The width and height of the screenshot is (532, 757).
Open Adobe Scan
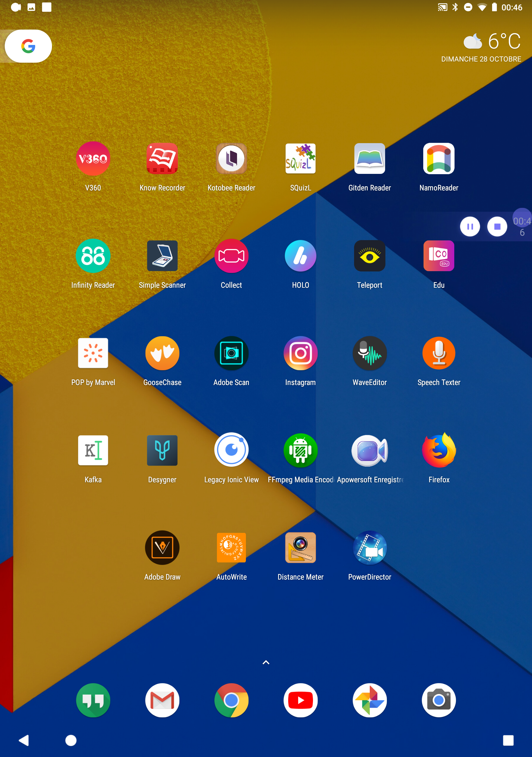click(x=231, y=353)
